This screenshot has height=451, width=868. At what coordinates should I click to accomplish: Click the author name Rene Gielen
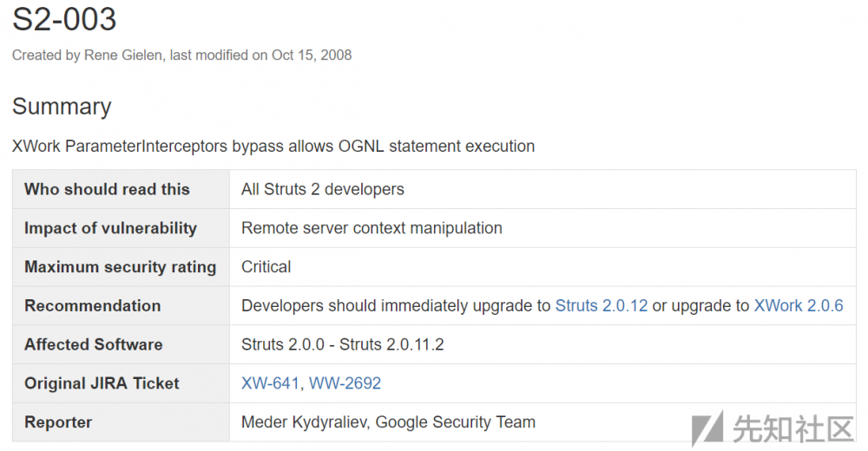tap(124, 55)
